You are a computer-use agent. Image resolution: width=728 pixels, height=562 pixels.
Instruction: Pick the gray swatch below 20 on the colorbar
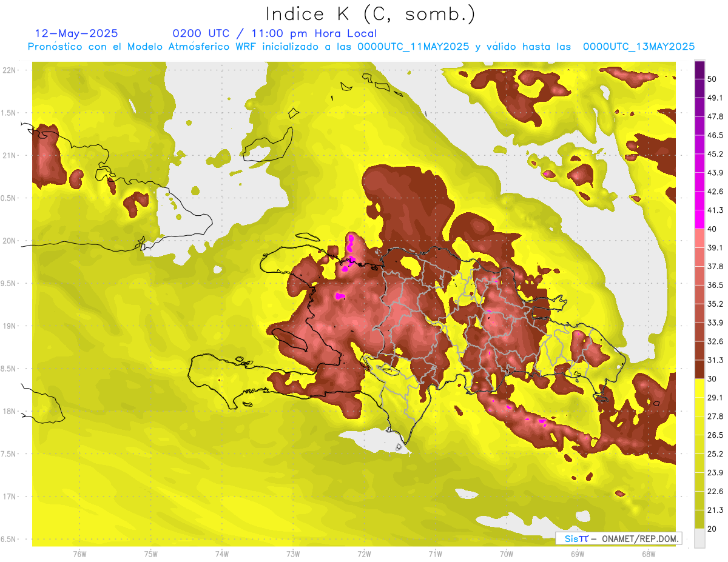tap(700, 538)
